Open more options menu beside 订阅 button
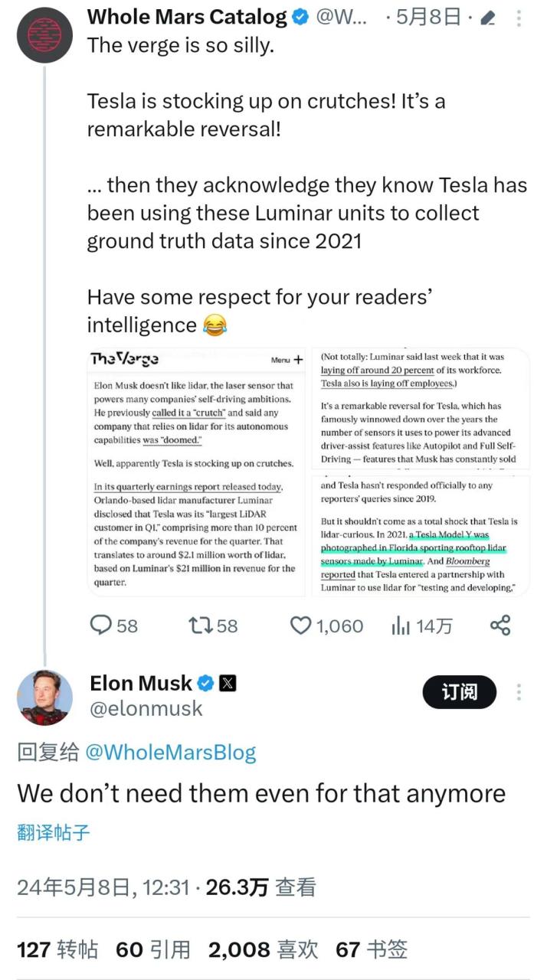The width and height of the screenshot is (547, 980). click(x=519, y=692)
